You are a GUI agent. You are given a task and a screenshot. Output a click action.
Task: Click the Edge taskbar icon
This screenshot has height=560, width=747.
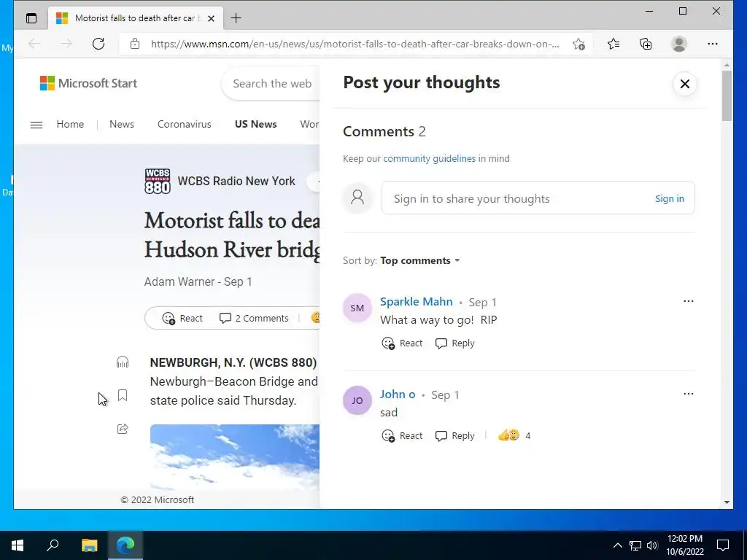[125, 545]
